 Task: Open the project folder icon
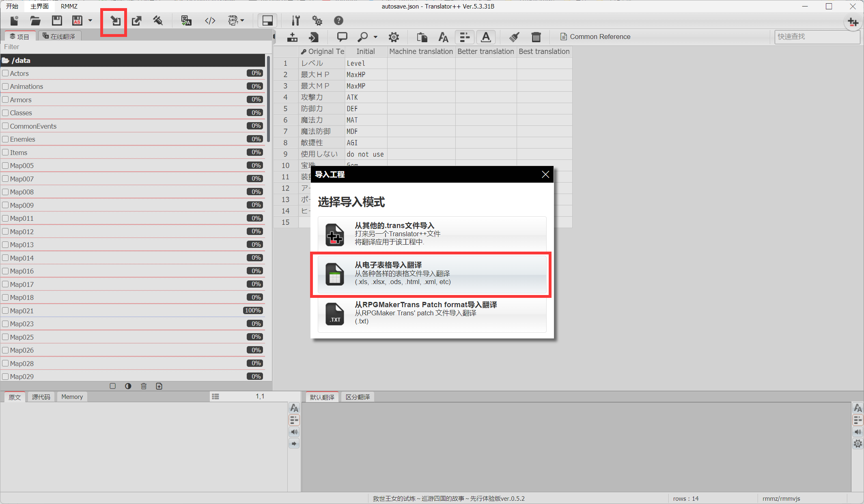[35, 21]
